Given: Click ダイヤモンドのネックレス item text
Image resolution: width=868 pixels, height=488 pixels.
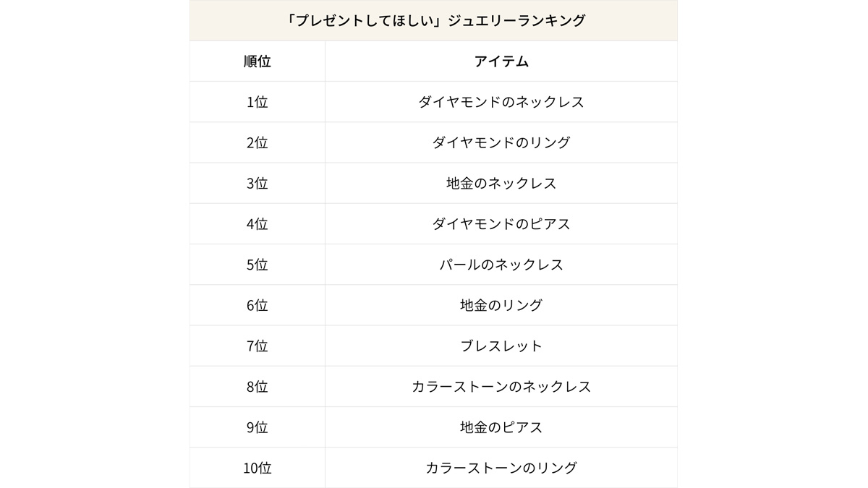Looking at the screenshot, I should click(x=501, y=102).
